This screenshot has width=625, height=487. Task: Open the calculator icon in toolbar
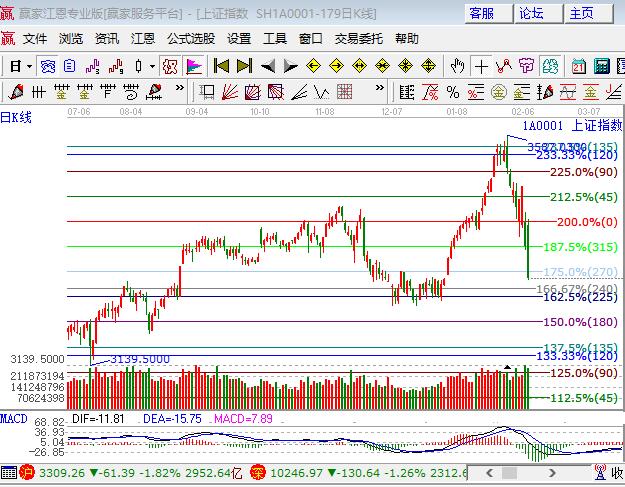[x=601, y=66]
